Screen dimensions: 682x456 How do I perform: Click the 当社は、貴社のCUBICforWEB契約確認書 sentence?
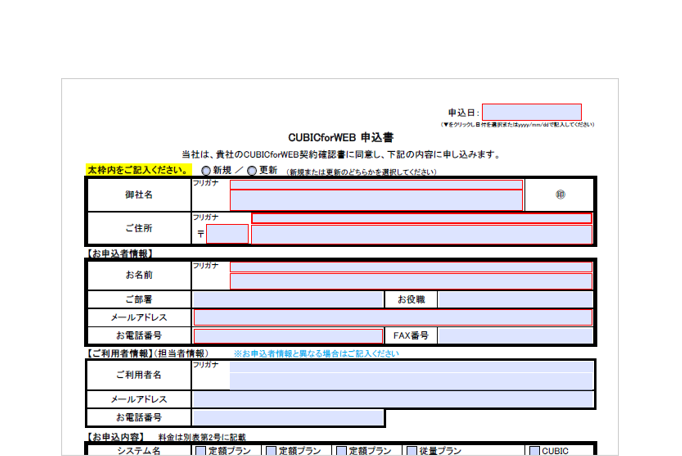[x=341, y=154]
